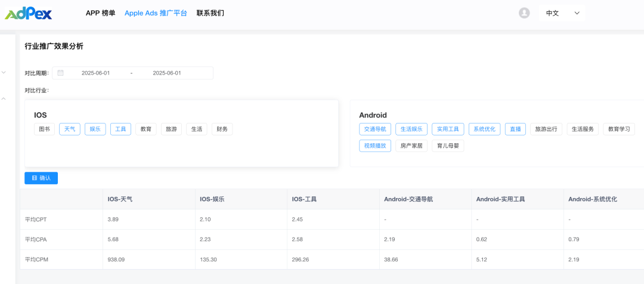Select Android 旅游出行 tag
Screen dimensions: 644x284
[x=546, y=129]
